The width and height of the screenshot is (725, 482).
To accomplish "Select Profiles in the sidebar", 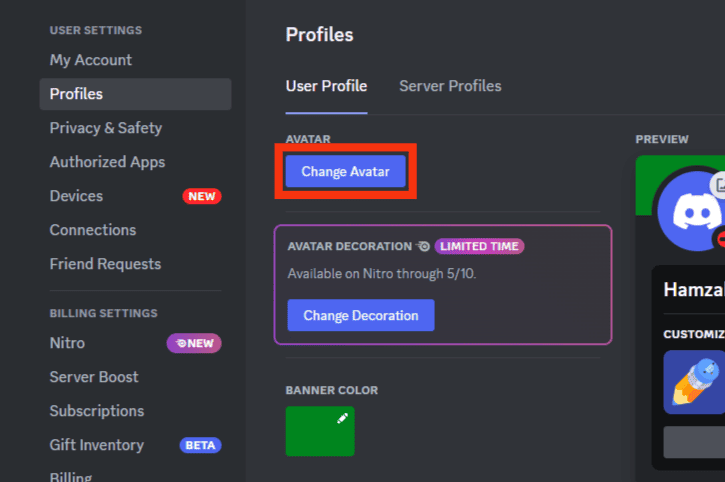I will click(135, 94).
